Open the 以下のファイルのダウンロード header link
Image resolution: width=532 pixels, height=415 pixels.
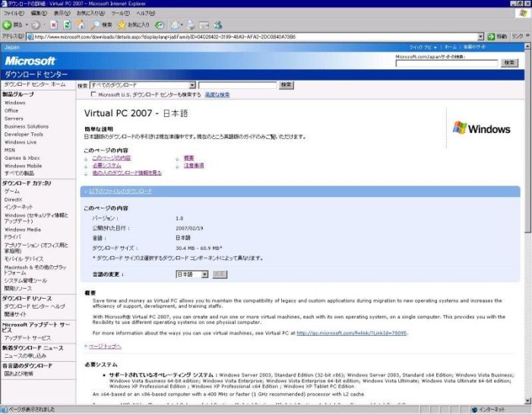tap(120, 192)
